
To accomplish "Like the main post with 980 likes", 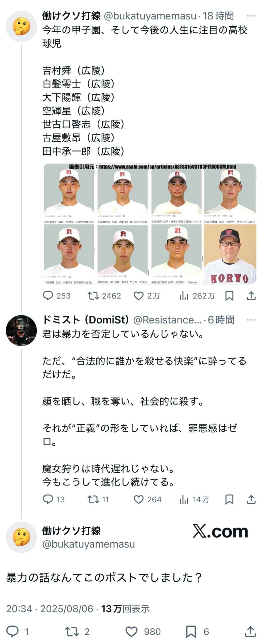I will [131, 631].
